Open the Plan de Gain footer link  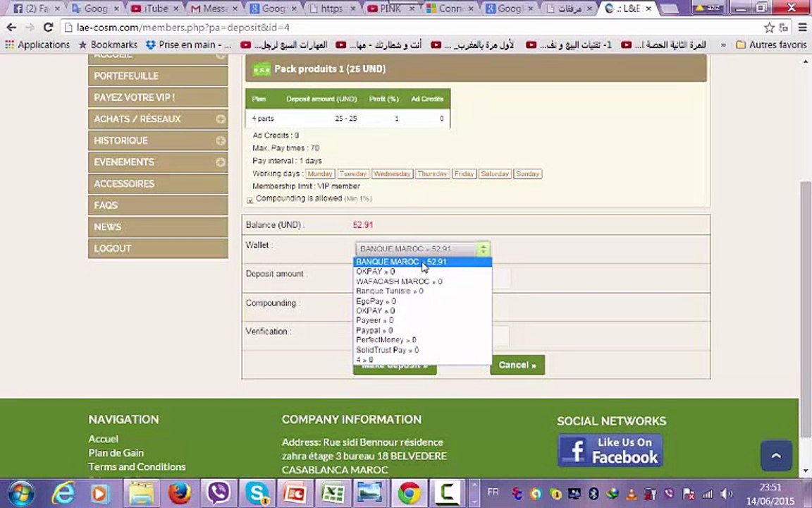[116, 453]
